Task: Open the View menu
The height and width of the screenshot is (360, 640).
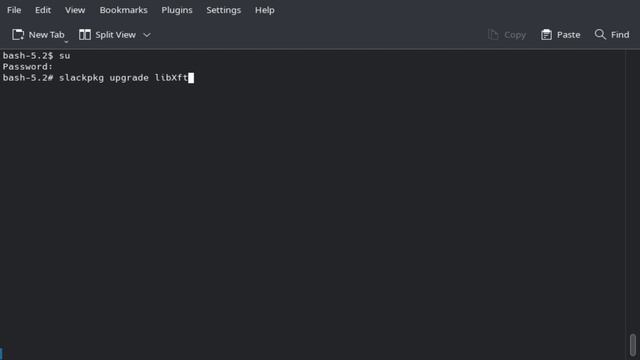Action: tap(75, 10)
